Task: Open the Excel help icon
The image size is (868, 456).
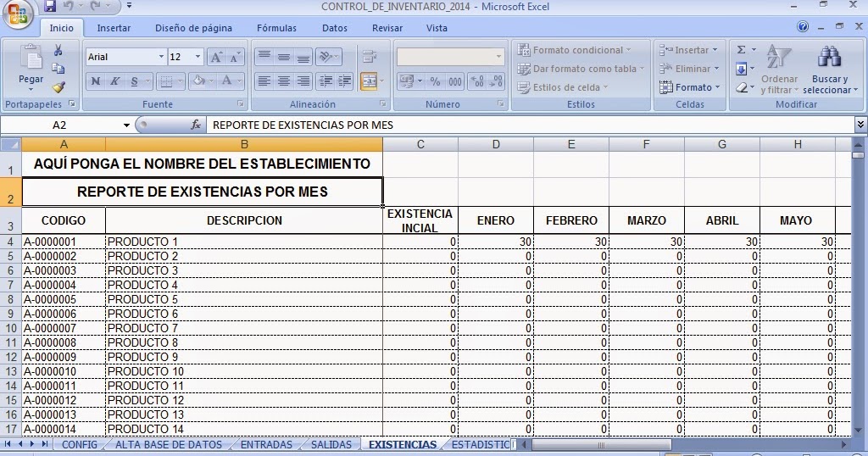Action: pos(802,26)
